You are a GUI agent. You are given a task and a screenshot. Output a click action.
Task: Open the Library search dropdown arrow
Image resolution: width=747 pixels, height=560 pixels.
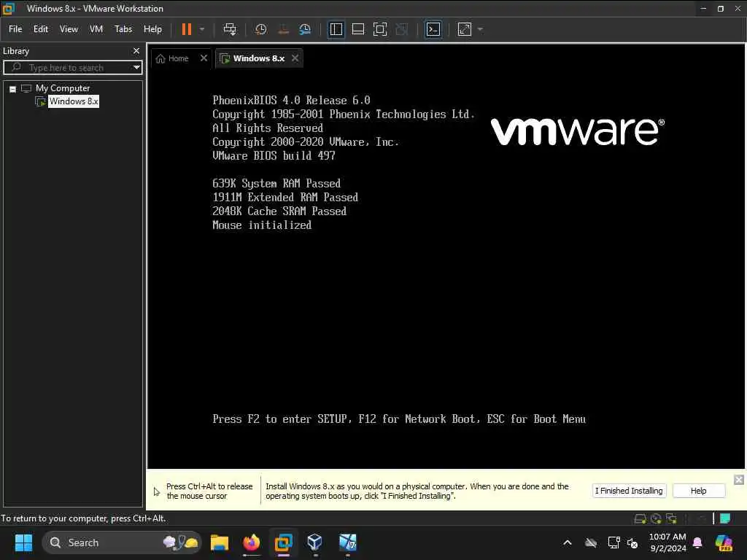tap(136, 68)
